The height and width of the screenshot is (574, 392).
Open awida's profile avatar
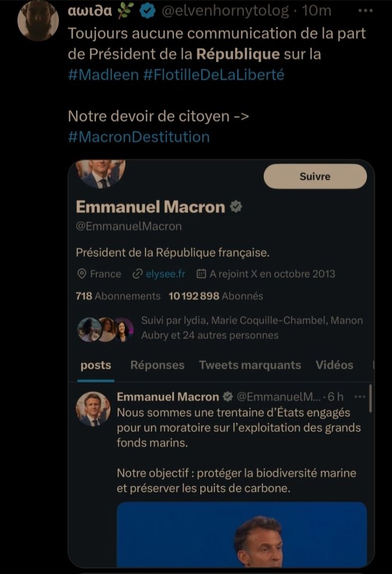point(38,21)
